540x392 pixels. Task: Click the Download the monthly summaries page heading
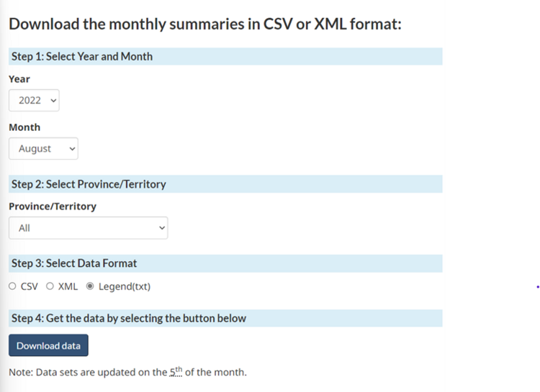pyautogui.click(x=204, y=24)
